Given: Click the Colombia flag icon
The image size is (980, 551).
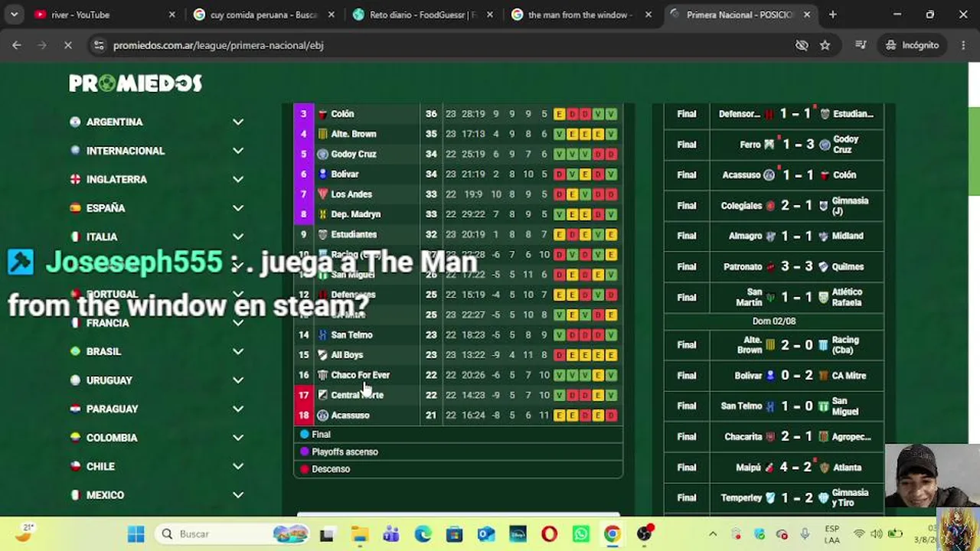Looking at the screenshot, I should pyautogui.click(x=75, y=437).
